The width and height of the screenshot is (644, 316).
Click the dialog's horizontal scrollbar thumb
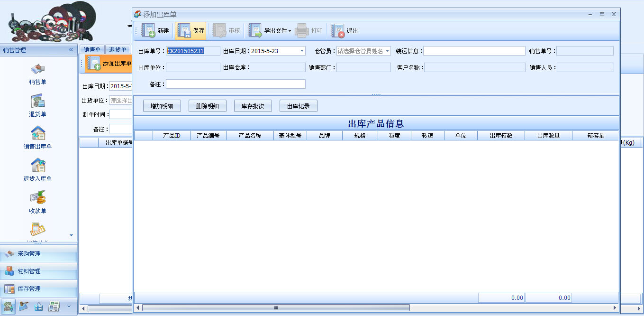(275, 308)
